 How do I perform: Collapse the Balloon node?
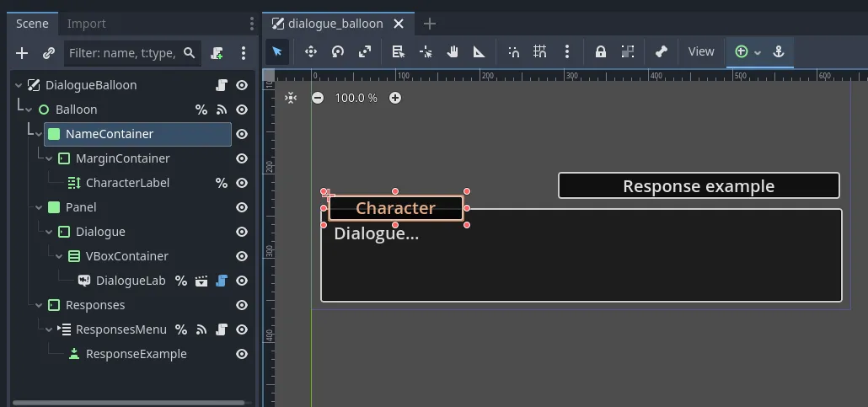coord(29,110)
